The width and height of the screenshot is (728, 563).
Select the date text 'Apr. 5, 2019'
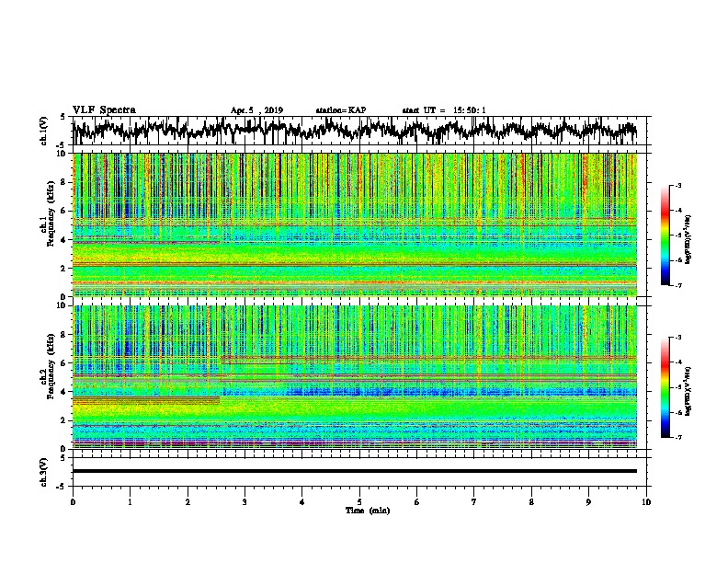tap(256, 110)
